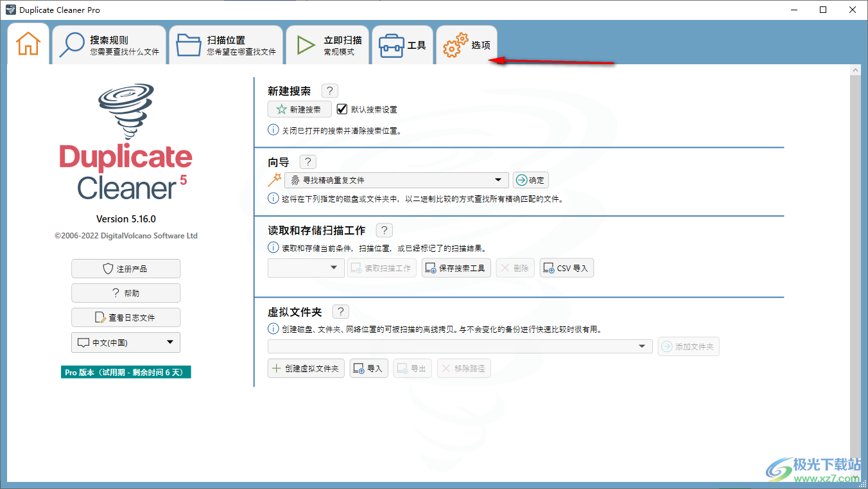The image size is (868, 489).
Task: Click the 创建虚拟文件夹 button
Action: [306, 368]
